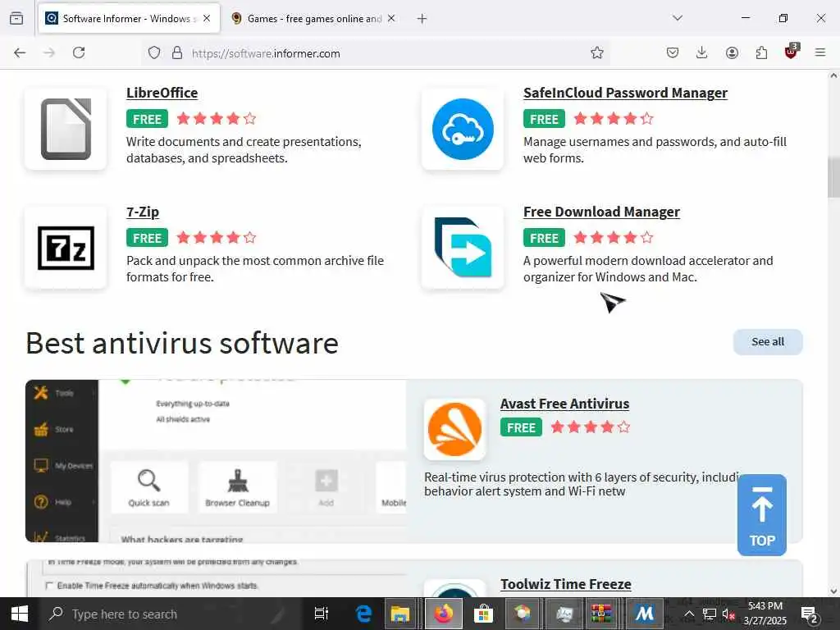Open the uBlock Origin extension icon
This screenshot has height=630, width=840.
(x=792, y=52)
